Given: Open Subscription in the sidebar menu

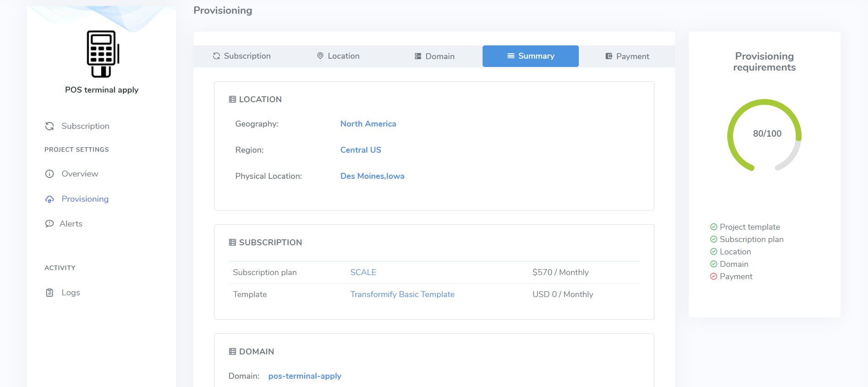Looking at the screenshot, I should [x=85, y=126].
